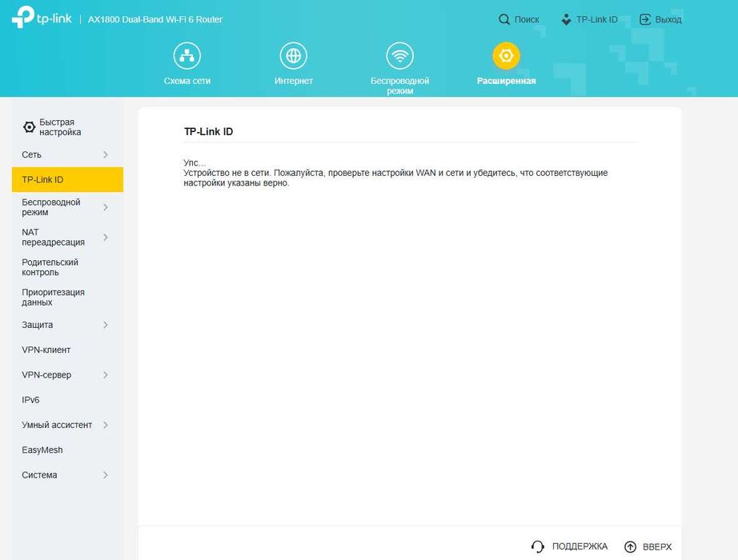Open Защита label in sidebar
Screen dimensions: 738x560
37,325
